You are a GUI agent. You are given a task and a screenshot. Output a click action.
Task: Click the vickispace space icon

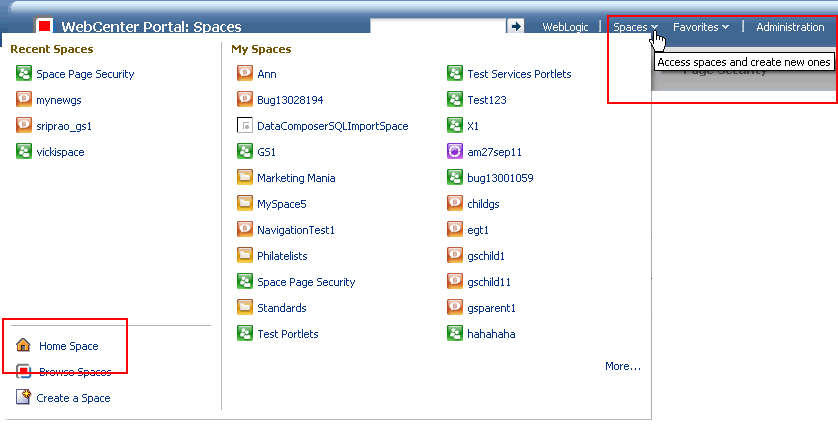point(24,151)
